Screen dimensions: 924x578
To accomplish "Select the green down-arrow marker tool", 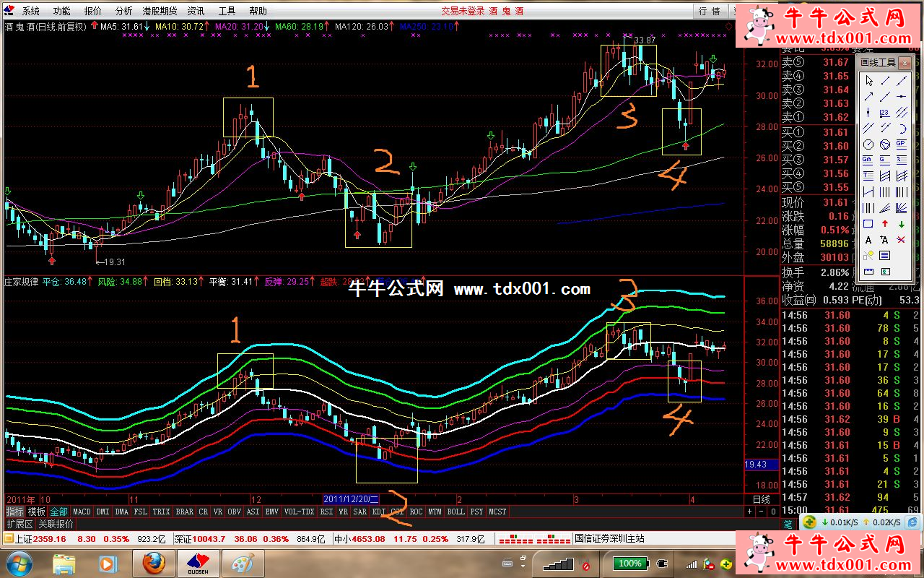I will pyautogui.click(x=901, y=224).
